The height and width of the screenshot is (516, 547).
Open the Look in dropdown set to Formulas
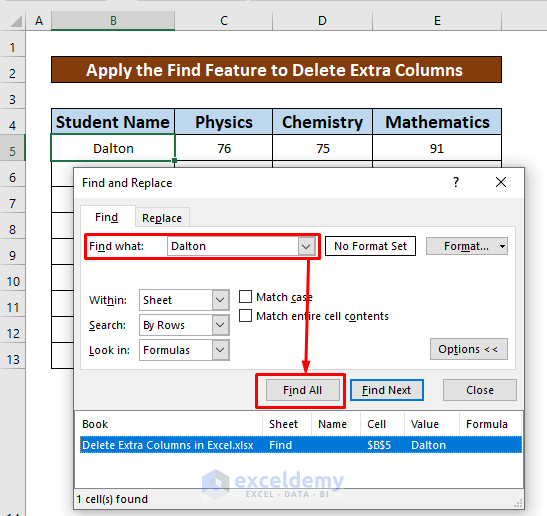tap(220, 350)
